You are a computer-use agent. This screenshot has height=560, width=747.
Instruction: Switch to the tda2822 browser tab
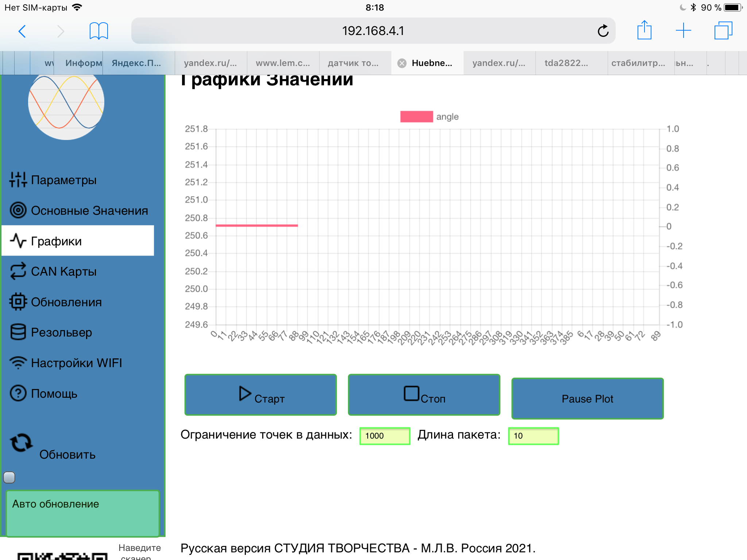pos(566,63)
